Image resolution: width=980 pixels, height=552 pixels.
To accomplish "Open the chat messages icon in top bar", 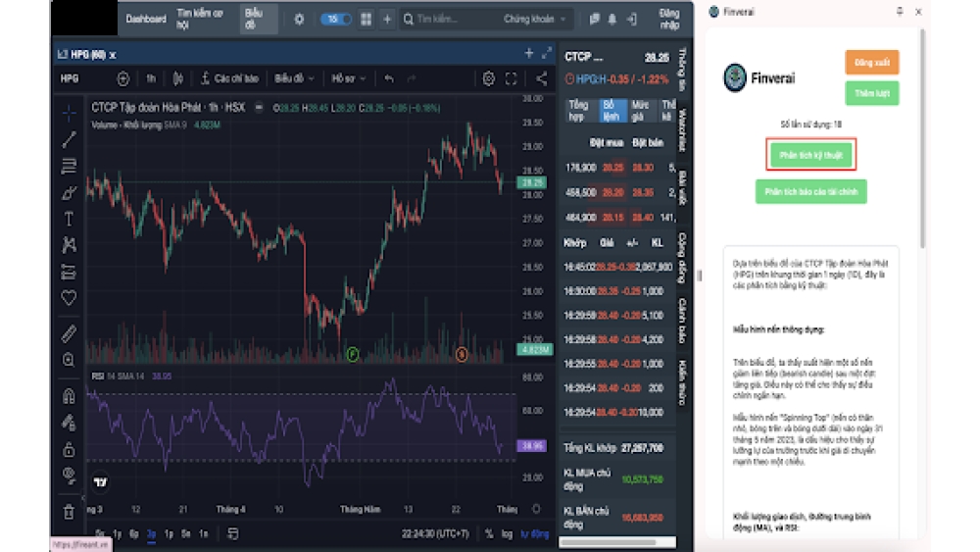I will pyautogui.click(x=595, y=20).
